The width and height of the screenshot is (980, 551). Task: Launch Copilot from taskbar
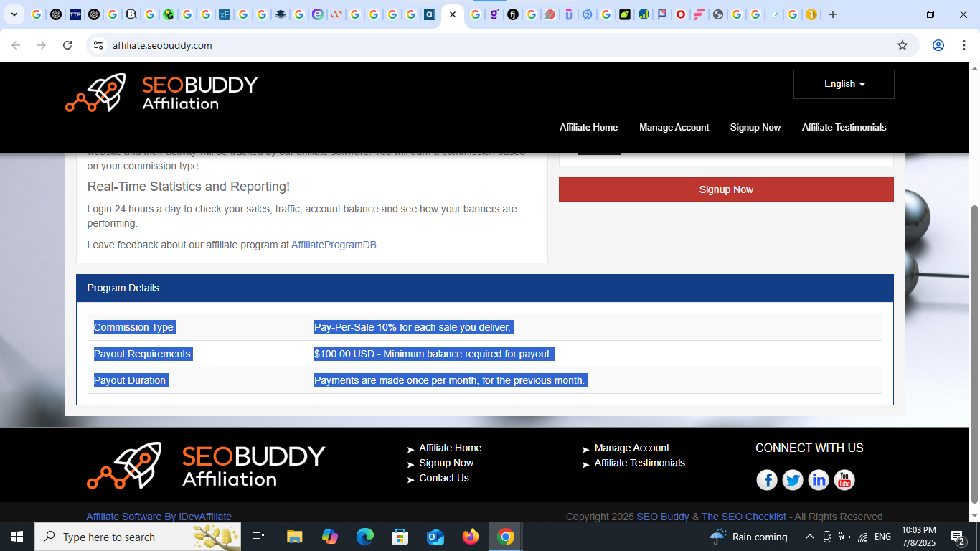tap(330, 537)
